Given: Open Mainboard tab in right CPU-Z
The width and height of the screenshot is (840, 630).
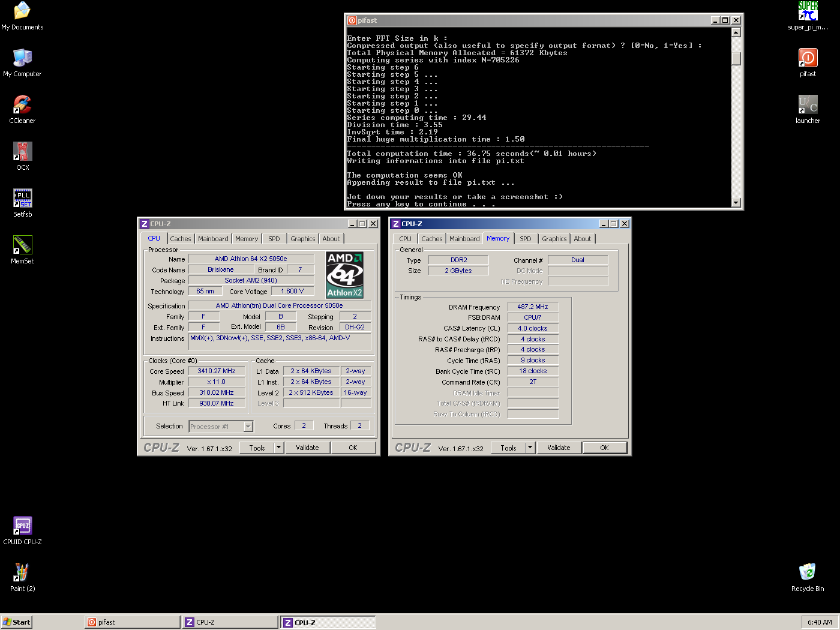Looking at the screenshot, I should coord(464,239).
